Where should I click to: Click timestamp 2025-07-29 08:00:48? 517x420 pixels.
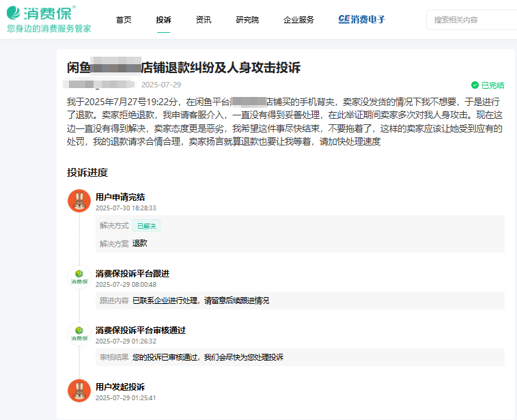126,285
